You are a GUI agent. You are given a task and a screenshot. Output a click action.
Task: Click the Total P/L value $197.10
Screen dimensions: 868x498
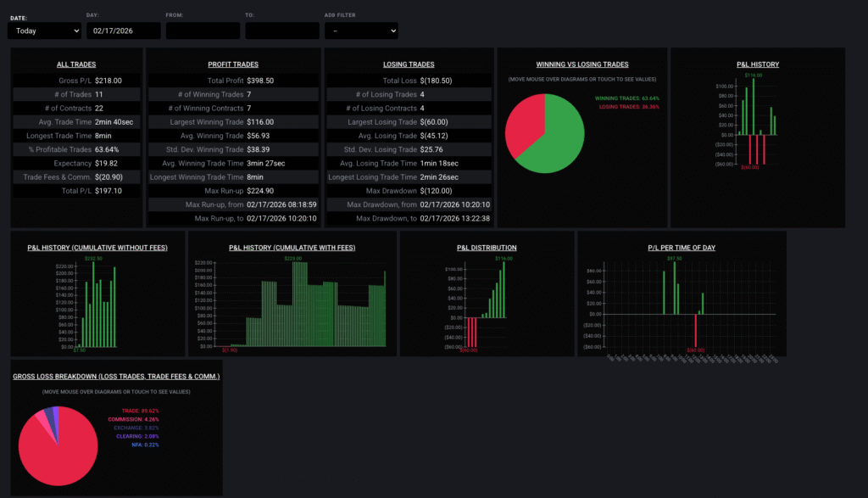[108, 191]
